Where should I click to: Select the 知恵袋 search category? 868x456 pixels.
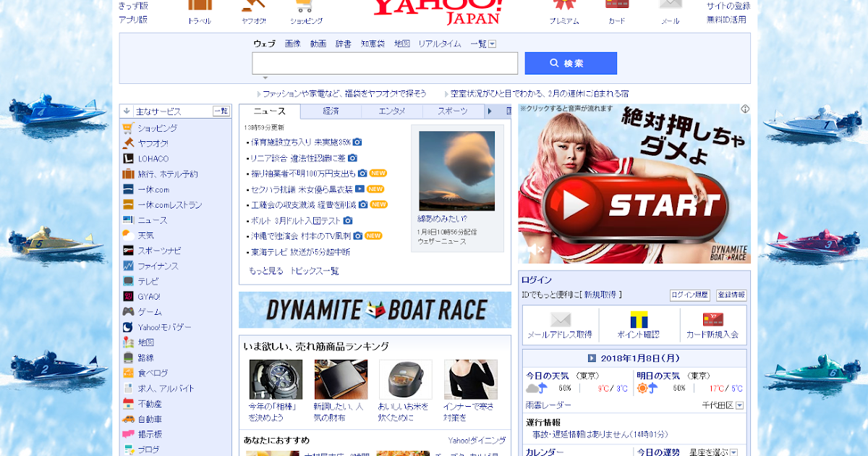click(373, 44)
